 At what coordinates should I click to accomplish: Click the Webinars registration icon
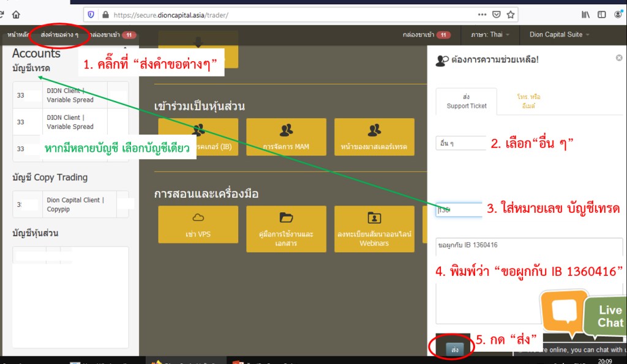[374, 218]
